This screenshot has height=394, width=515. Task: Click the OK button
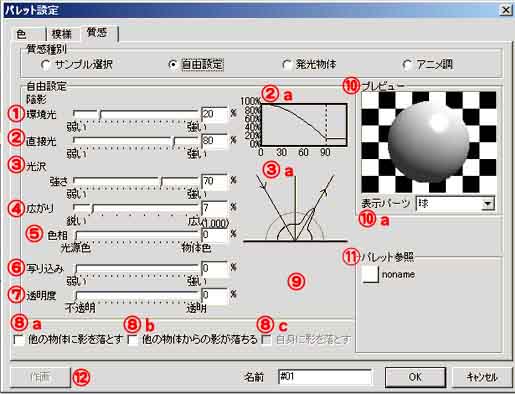click(x=415, y=377)
